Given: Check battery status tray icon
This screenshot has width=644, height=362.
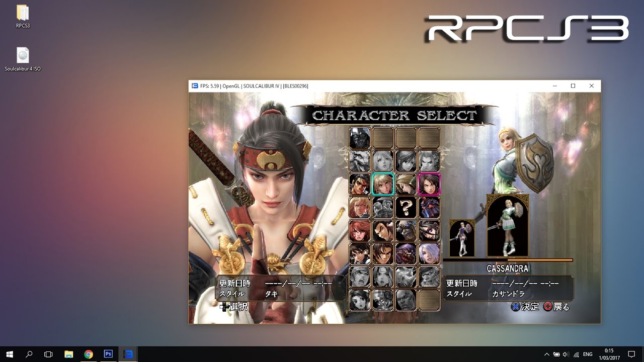Looking at the screenshot, I should pyautogui.click(x=556, y=354).
